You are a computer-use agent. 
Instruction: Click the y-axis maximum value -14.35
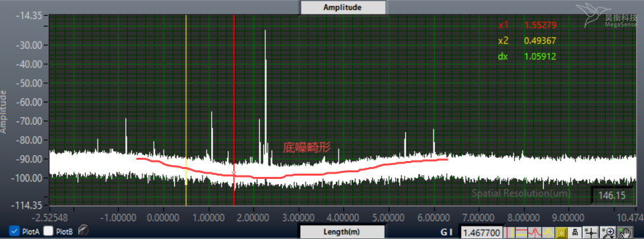click(29, 16)
